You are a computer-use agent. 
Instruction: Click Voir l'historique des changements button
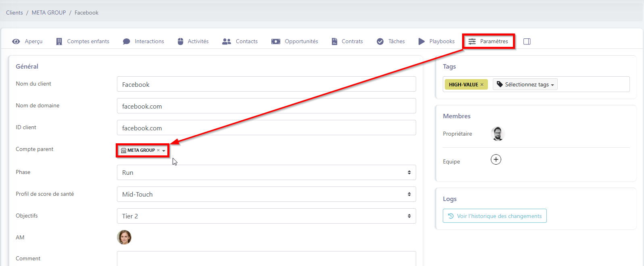(494, 216)
